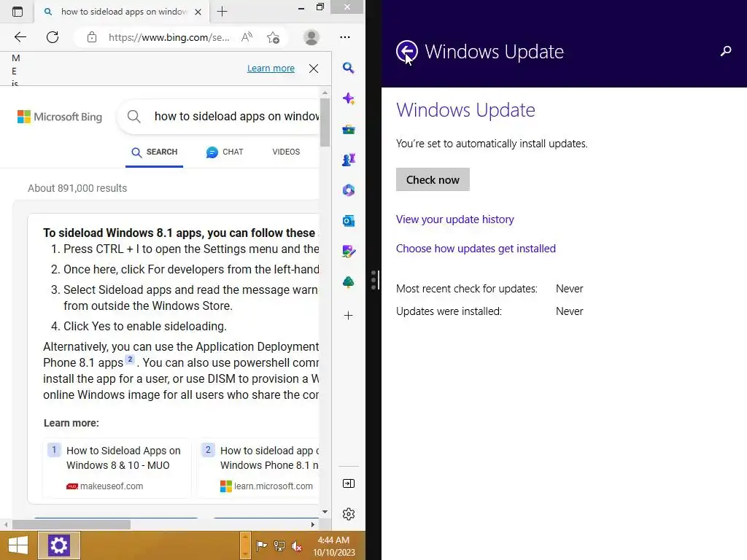This screenshot has height=560, width=747.
Task: Open citation 2 superscript in answer
Action: coord(130,359)
